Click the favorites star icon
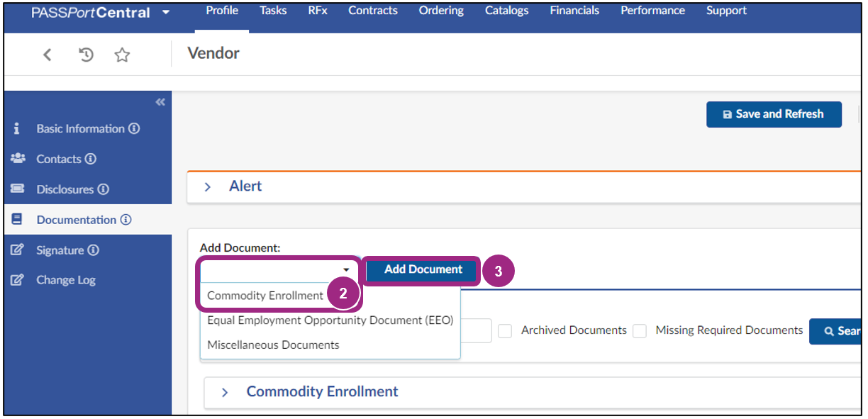This screenshot has height=419, width=868. tap(121, 54)
